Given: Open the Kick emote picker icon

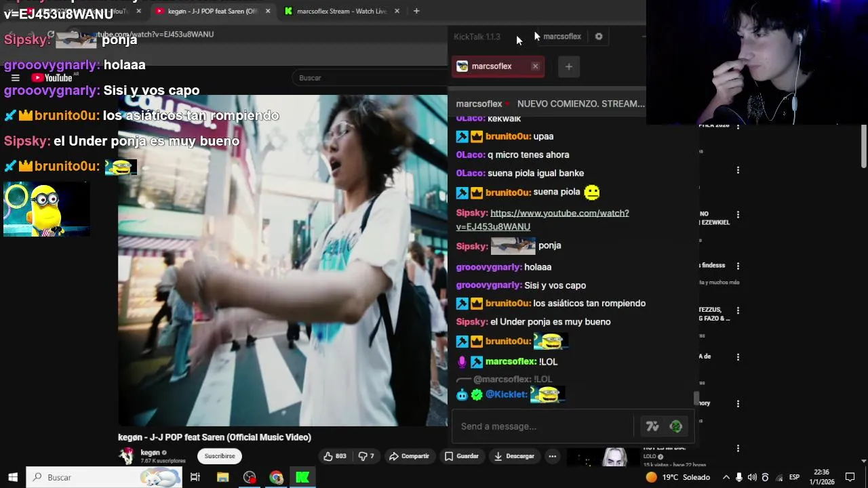Looking at the screenshot, I should tap(675, 426).
